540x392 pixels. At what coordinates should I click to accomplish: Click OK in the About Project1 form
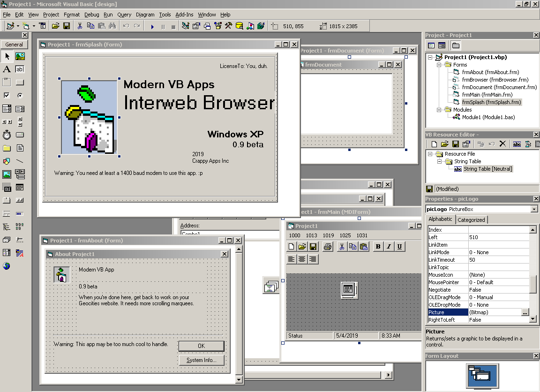tap(202, 346)
